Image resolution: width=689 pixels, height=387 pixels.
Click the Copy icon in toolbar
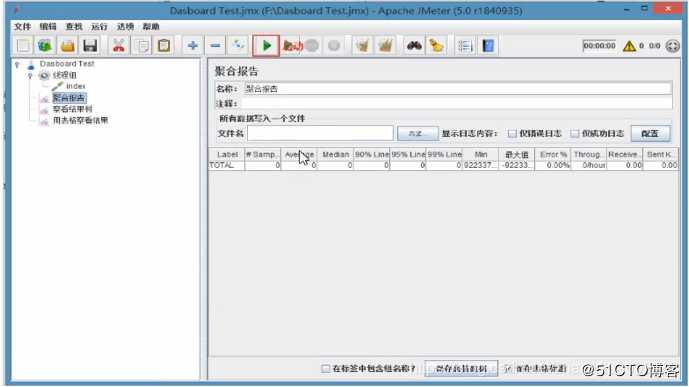[x=142, y=46]
